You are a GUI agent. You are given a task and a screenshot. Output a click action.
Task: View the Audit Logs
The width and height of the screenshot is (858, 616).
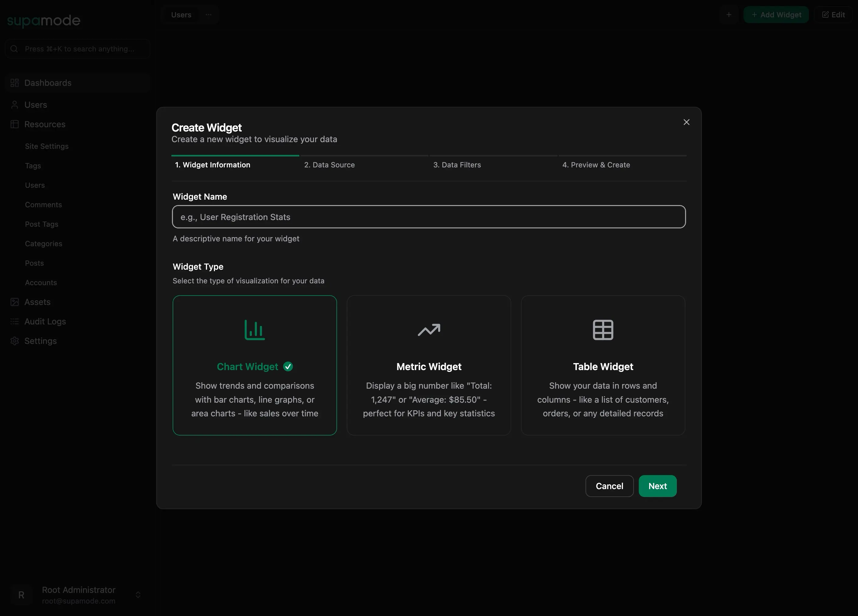pos(45,321)
